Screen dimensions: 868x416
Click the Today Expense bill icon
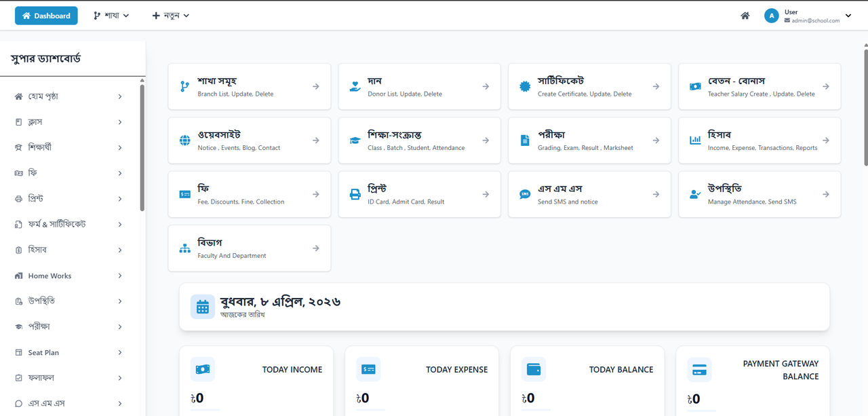point(368,369)
